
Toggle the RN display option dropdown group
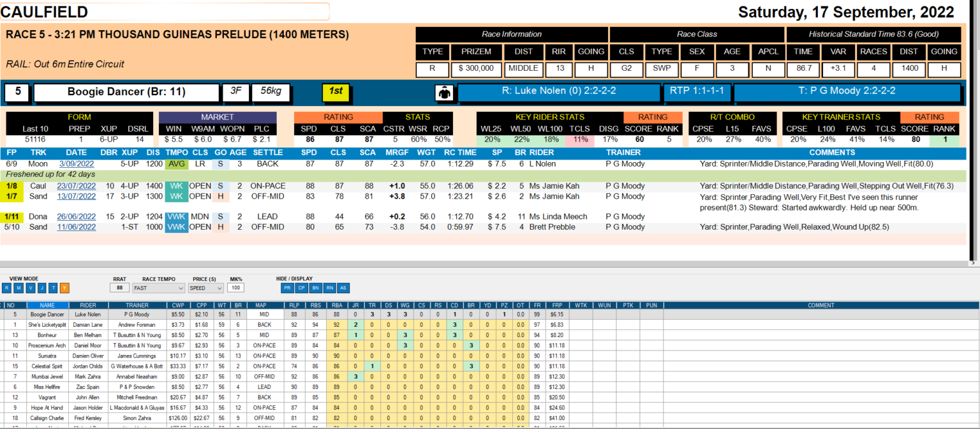[x=330, y=288]
